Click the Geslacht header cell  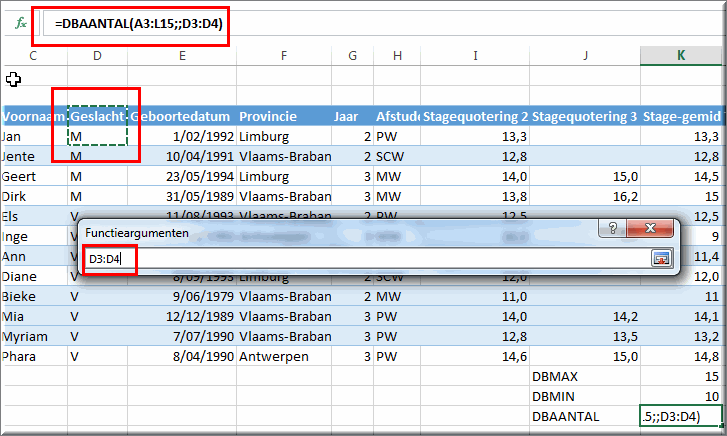click(97, 117)
